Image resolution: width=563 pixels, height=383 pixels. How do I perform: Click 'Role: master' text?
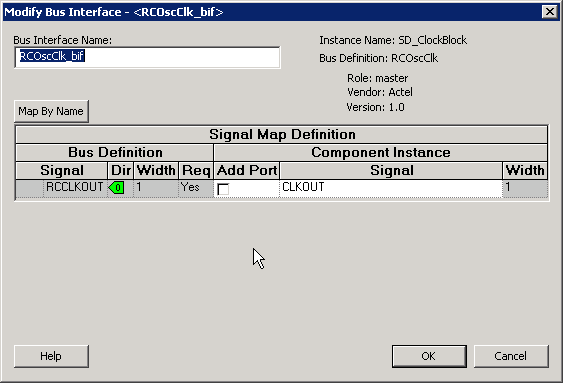378,78
